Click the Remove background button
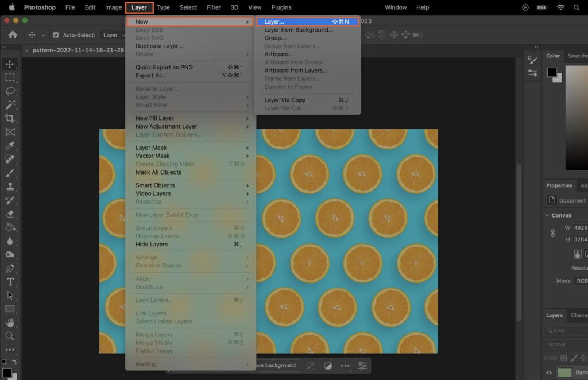This screenshot has height=380, width=588. [276, 365]
